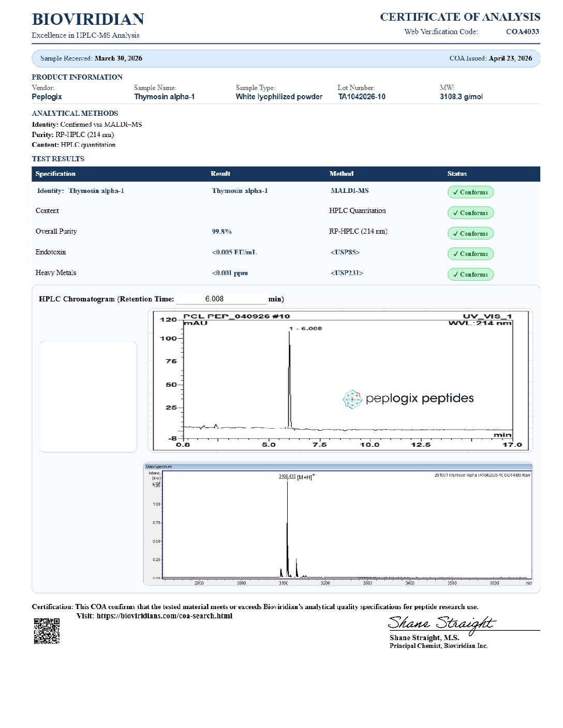This screenshot has width=563, height=728.
Task: Click the HPLC Quantitation method cell
Action: 358,210
